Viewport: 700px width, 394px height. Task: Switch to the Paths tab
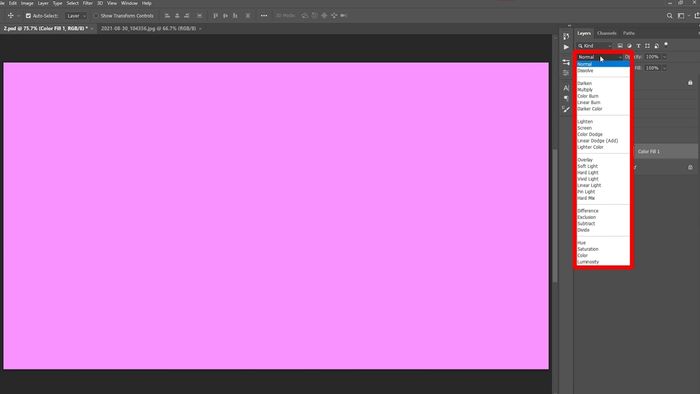click(x=629, y=33)
